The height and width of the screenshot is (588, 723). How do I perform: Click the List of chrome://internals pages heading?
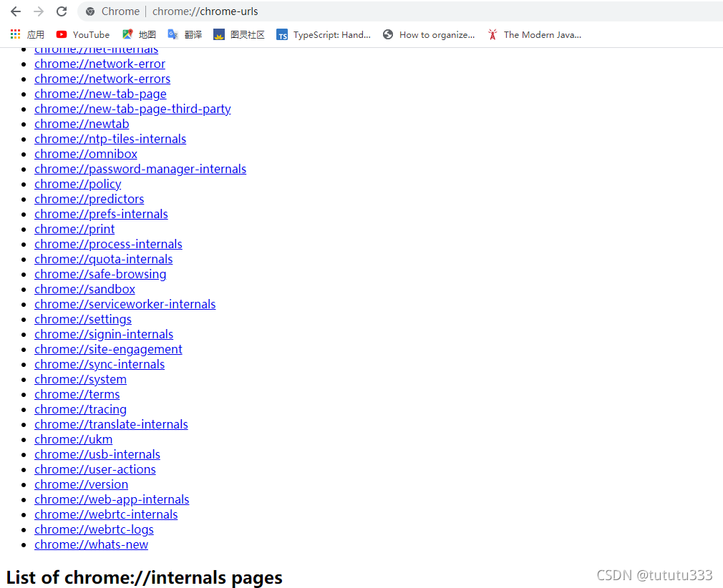(x=145, y=577)
